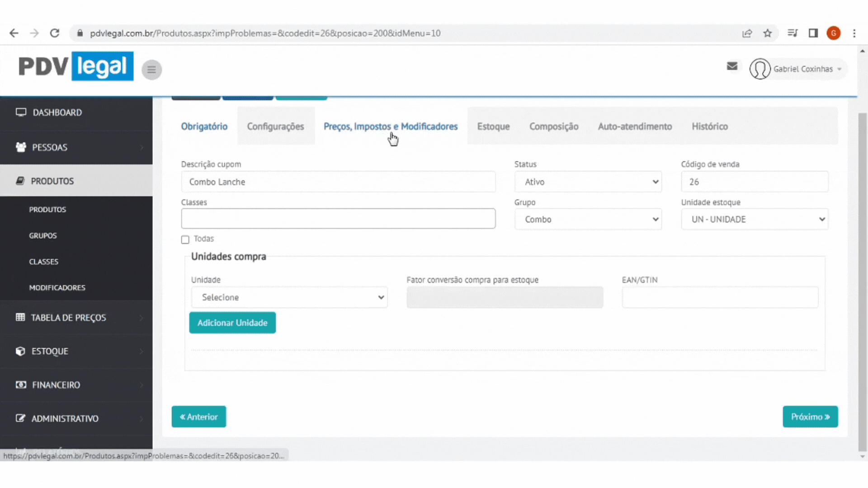Expand the Unidade estoque dropdown

pos(754,219)
